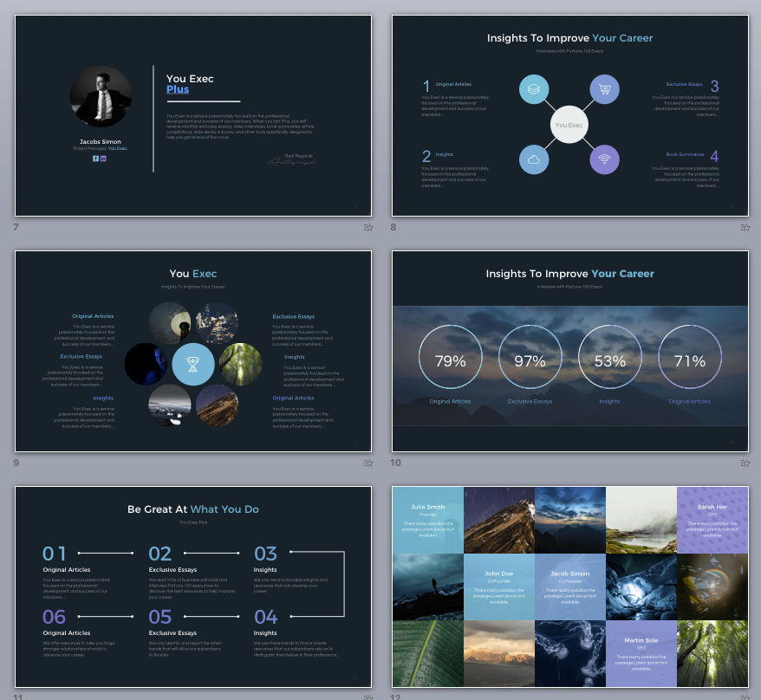Image resolution: width=761 pixels, height=700 pixels.
Task: Click the 71% circle on slide 10
Action: (x=690, y=357)
